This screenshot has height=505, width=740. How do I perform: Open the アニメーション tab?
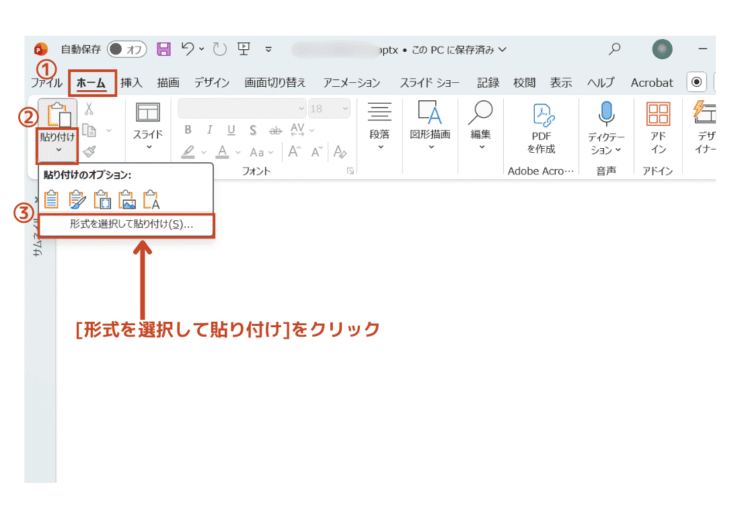(352, 83)
